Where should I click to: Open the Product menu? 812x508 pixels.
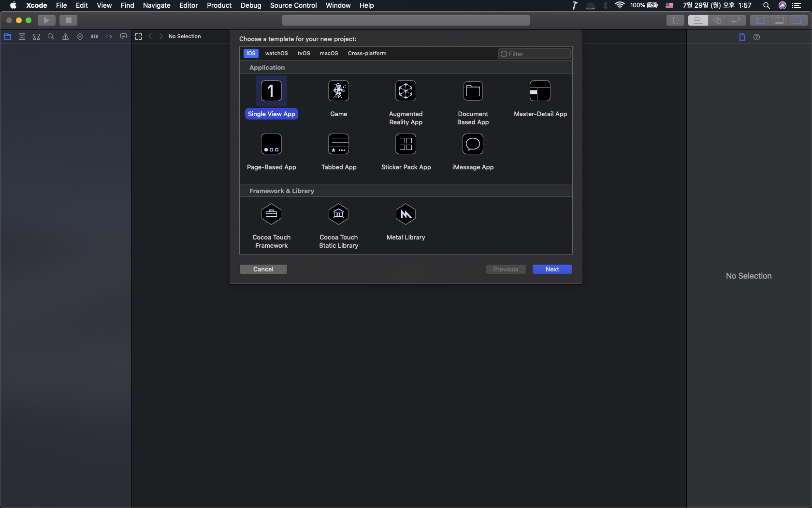pyautogui.click(x=219, y=5)
